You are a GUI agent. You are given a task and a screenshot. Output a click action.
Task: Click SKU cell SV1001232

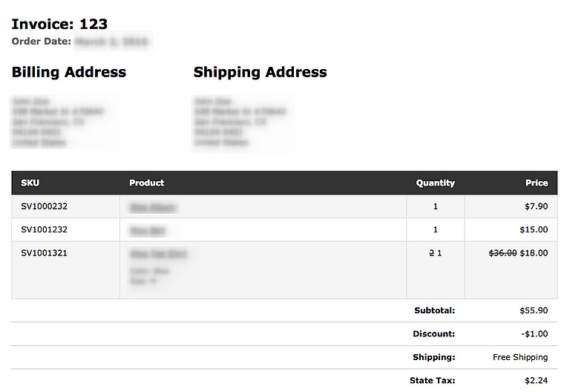tap(44, 229)
